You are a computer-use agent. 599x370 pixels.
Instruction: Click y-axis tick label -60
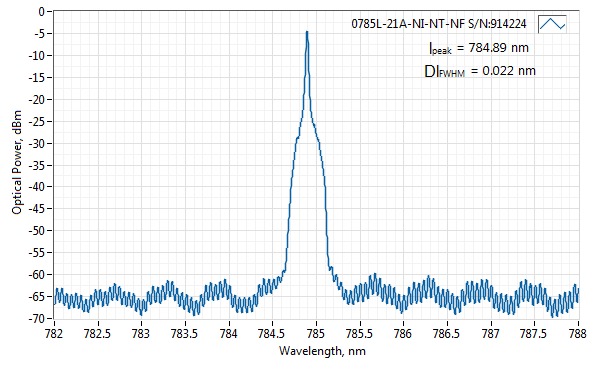[36, 275]
